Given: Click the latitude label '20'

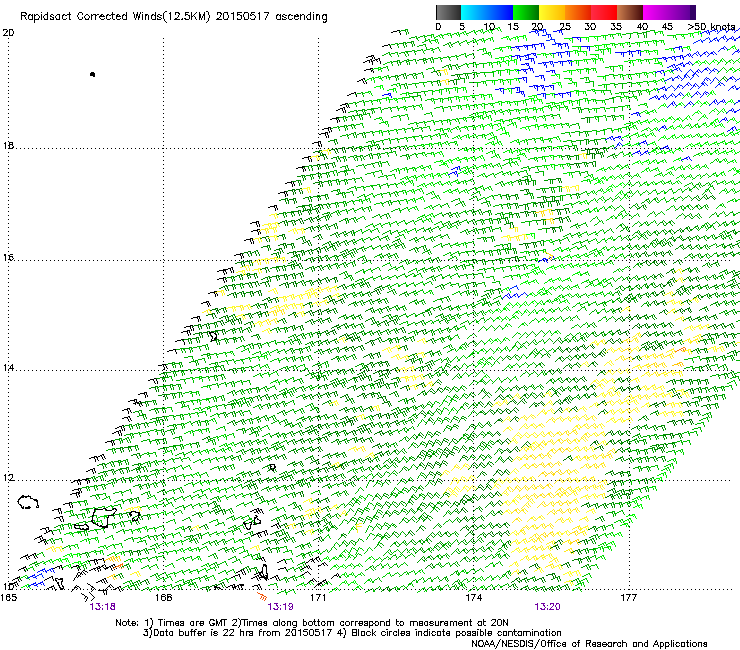Looking at the screenshot, I should [8, 33].
